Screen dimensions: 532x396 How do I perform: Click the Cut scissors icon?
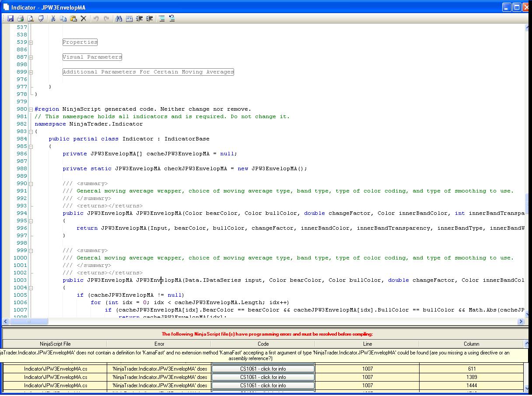tap(53, 18)
